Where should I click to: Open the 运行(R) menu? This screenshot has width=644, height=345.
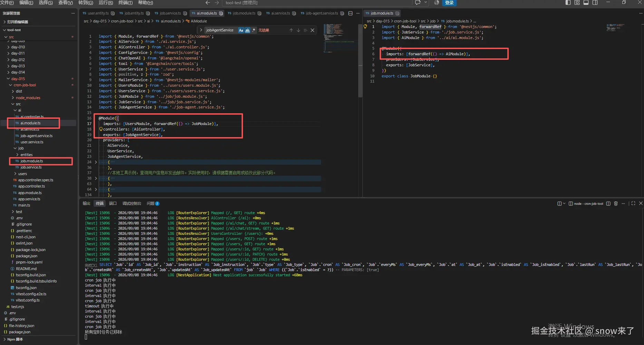[x=106, y=2]
